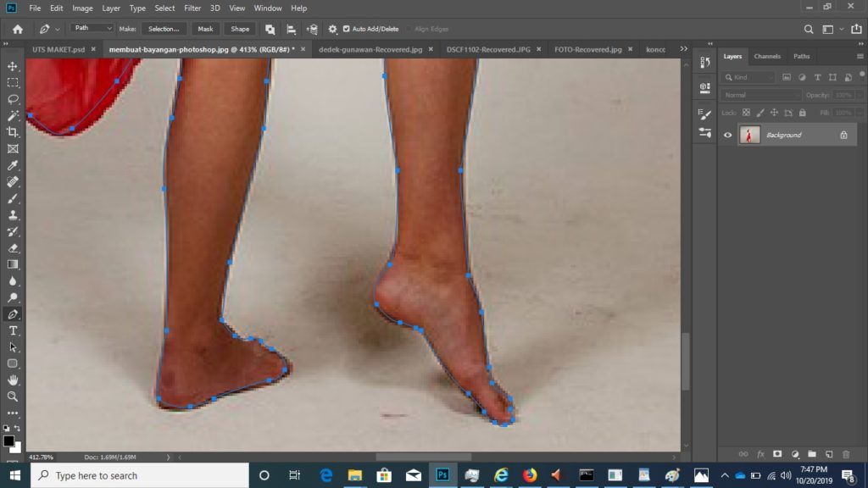
Task: Select the Blur tool
Action: 13,281
